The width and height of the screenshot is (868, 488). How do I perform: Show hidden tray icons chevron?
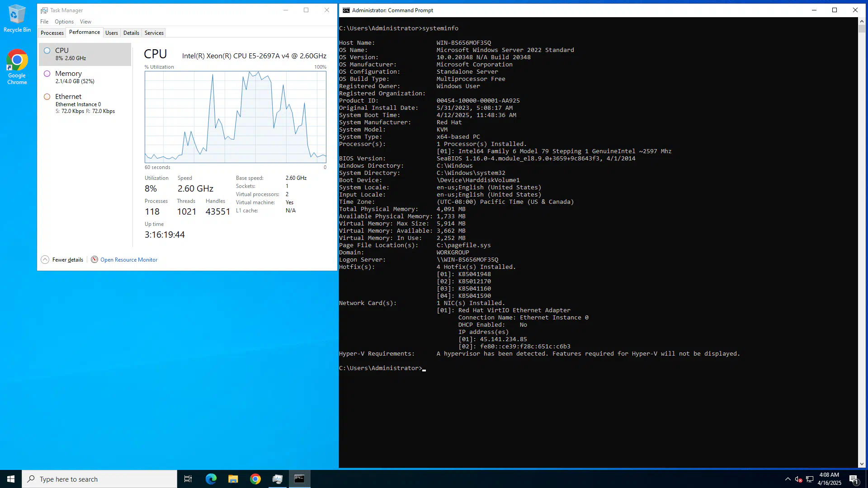788,479
